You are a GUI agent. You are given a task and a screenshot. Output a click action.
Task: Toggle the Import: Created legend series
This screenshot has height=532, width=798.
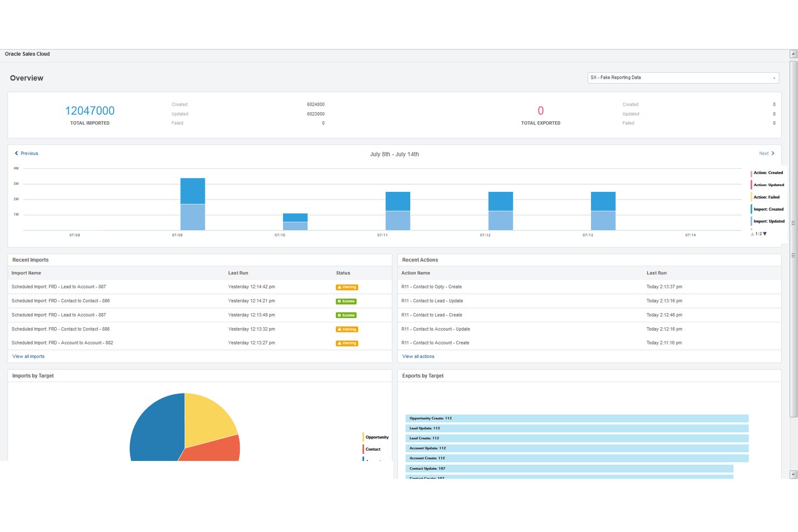coord(768,209)
